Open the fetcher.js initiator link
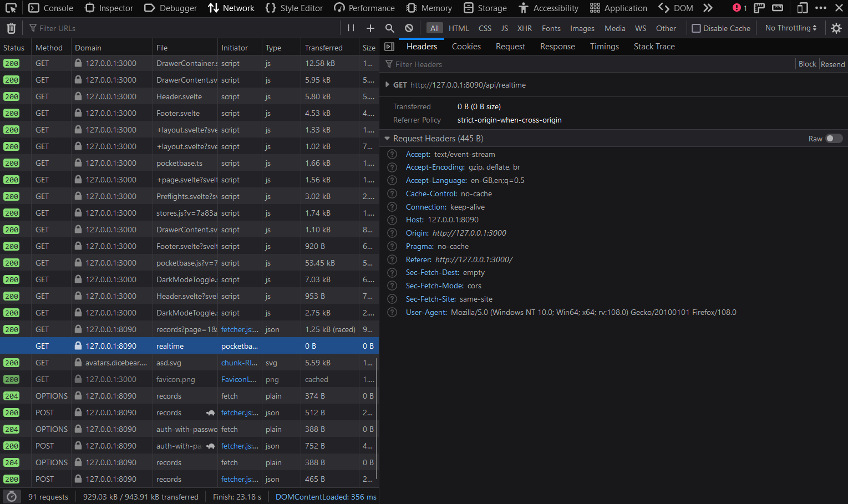This screenshot has width=848, height=504. click(x=238, y=329)
